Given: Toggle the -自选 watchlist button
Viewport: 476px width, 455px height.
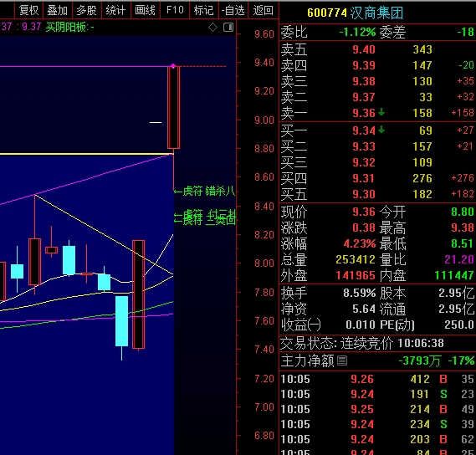Looking at the screenshot, I should pyautogui.click(x=233, y=10).
